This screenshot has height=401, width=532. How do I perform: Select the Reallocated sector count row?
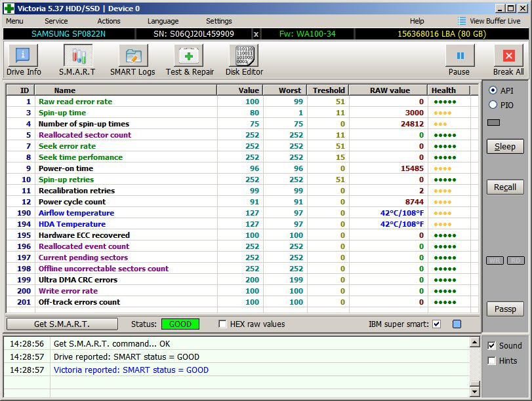tap(242, 135)
